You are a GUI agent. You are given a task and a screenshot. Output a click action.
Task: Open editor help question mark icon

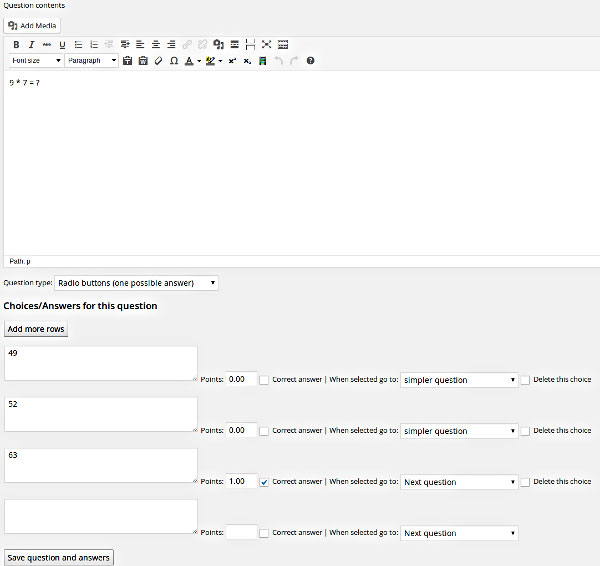(310, 61)
